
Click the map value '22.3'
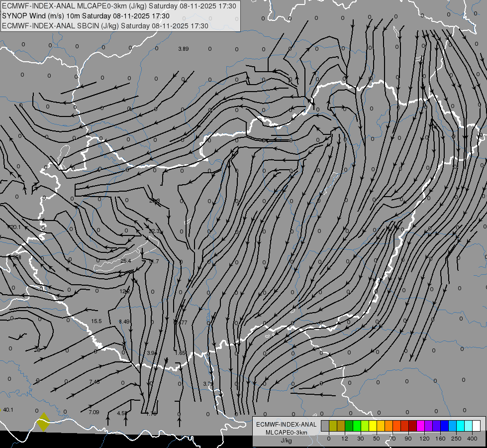154,231
